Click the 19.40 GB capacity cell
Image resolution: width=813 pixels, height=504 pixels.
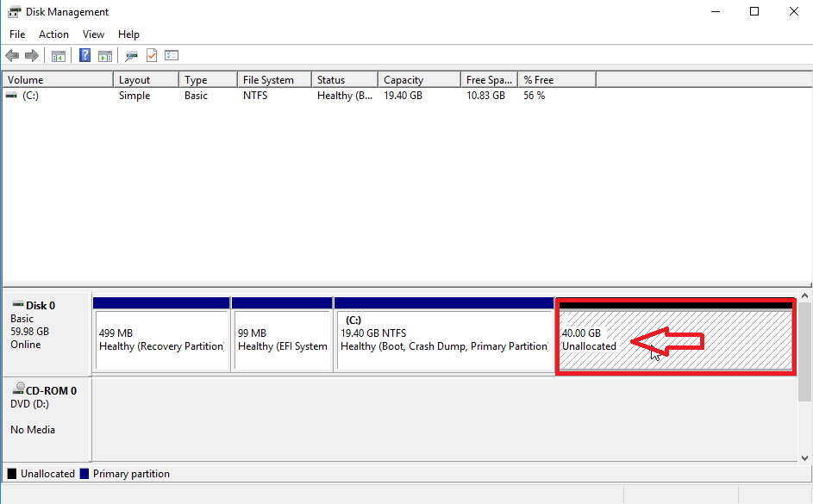[403, 96]
